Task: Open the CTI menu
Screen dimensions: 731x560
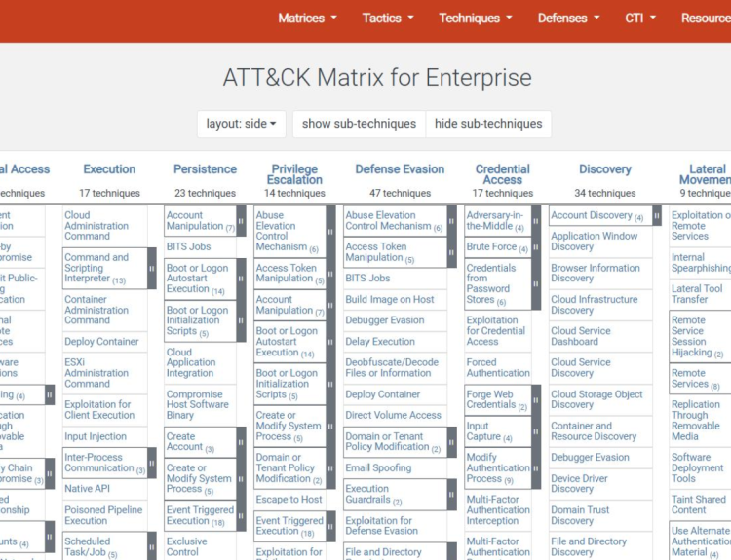Action: click(x=640, y=19)
